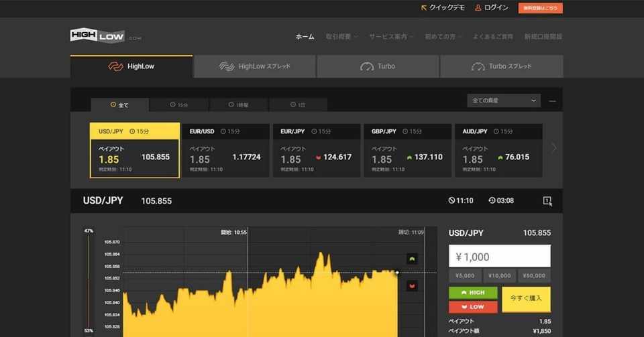Set amount with the ¥50,000 button
The image size is (644, 337).
[x=534, y=276]
